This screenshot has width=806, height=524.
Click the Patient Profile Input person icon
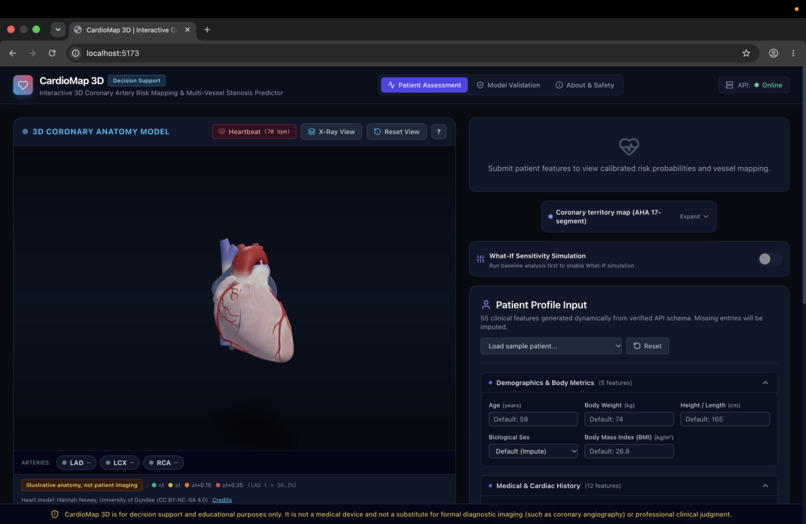485,304
